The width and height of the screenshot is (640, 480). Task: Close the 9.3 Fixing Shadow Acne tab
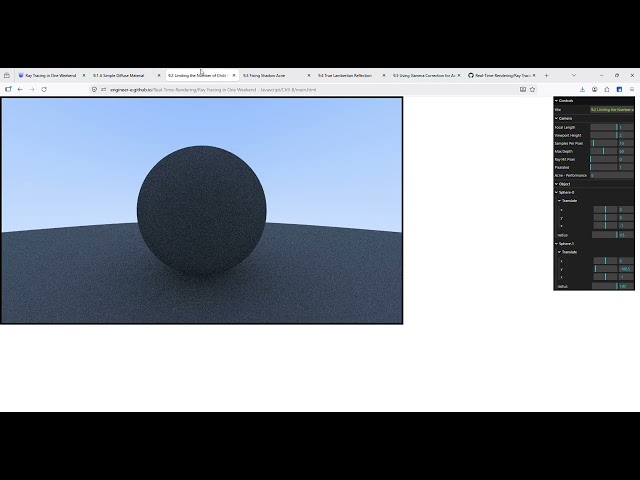(x=309, y=76)
